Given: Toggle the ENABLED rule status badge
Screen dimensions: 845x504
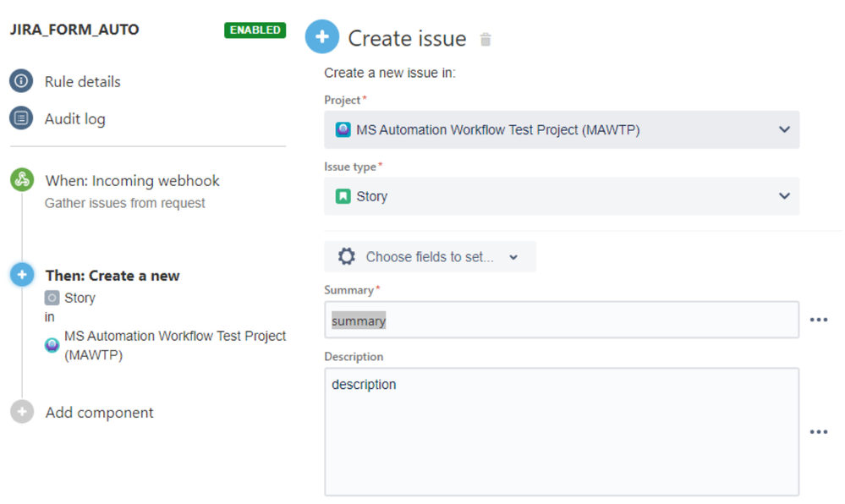Looking at the screenshot, I should 255,30.
